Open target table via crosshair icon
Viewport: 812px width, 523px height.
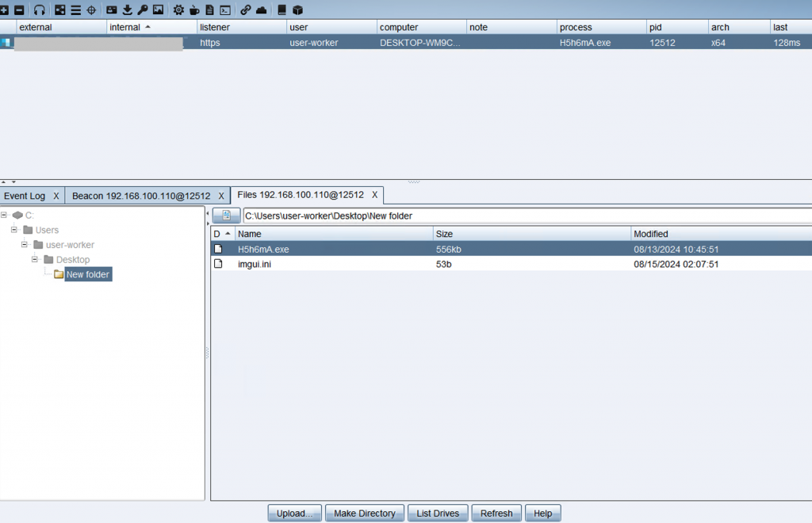91,10
